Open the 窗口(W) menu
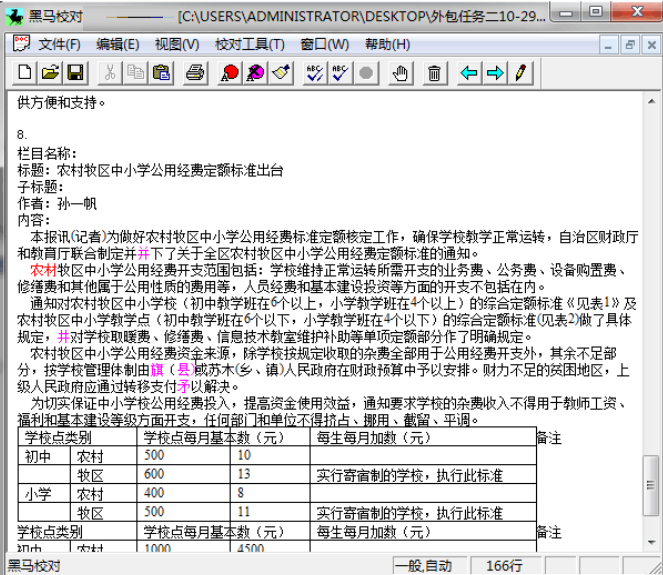This screenshot has width=663, height=575. (x=324, y=44)
